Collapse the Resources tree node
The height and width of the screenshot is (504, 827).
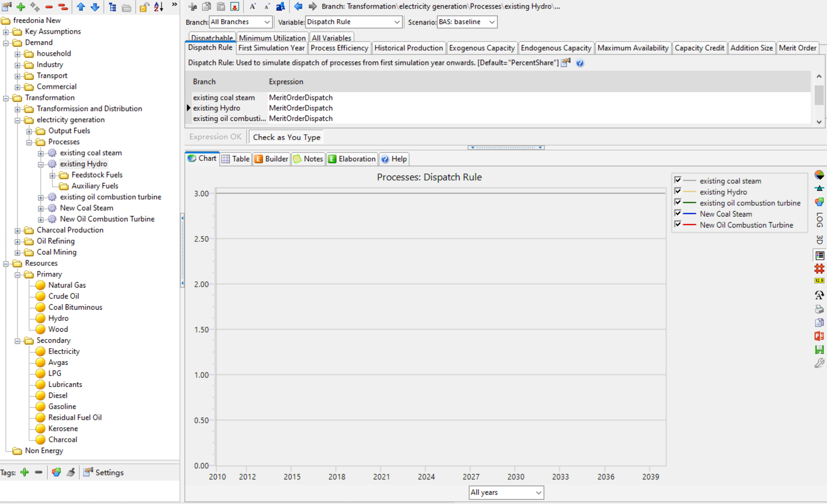coord(6,263)
